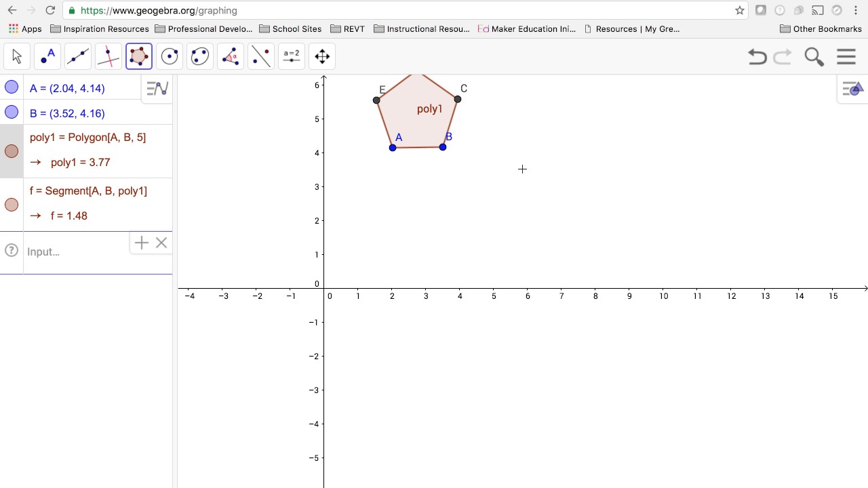Screen dimensions: 868x488
Task: Click point B on the graph
Action: pos(443,147)
